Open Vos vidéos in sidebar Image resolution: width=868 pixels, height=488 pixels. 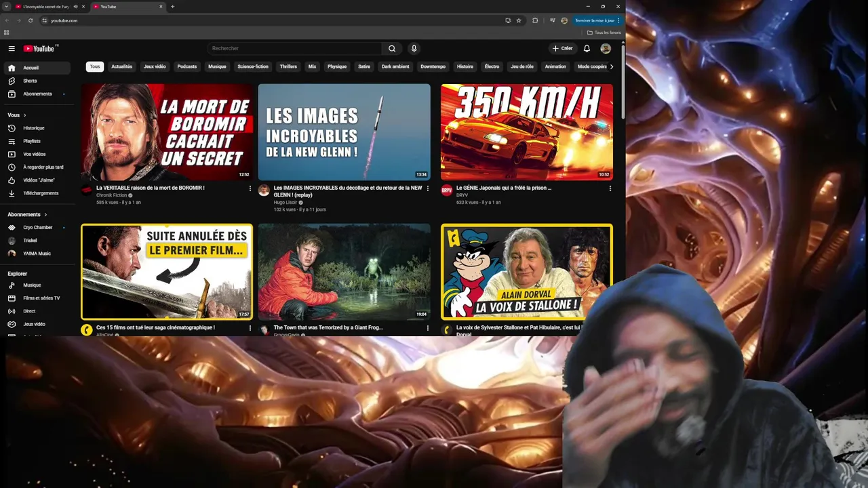(x=37, y=154)
